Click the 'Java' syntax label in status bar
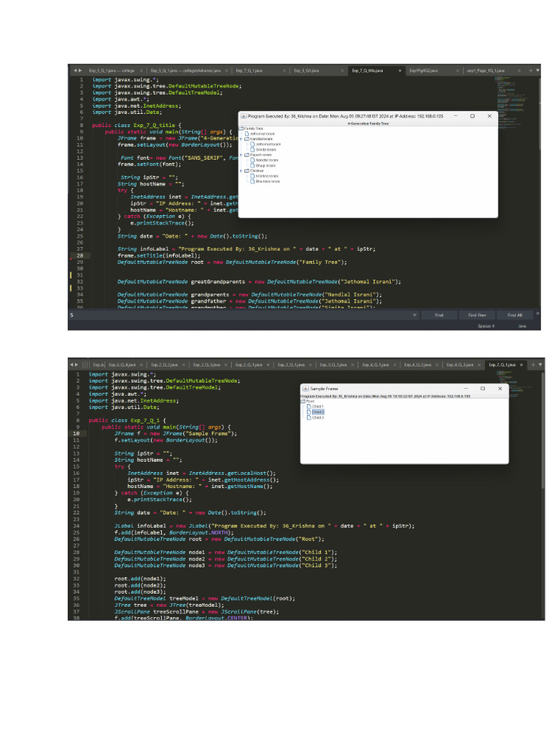This screenshot has height=747, width=560. (522, 326)
